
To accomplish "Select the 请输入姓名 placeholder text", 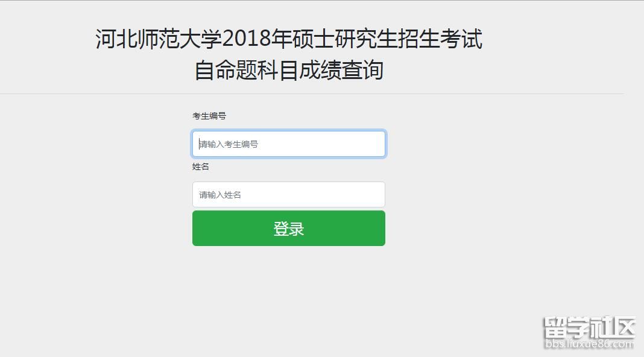I will (x=221, y=195).
